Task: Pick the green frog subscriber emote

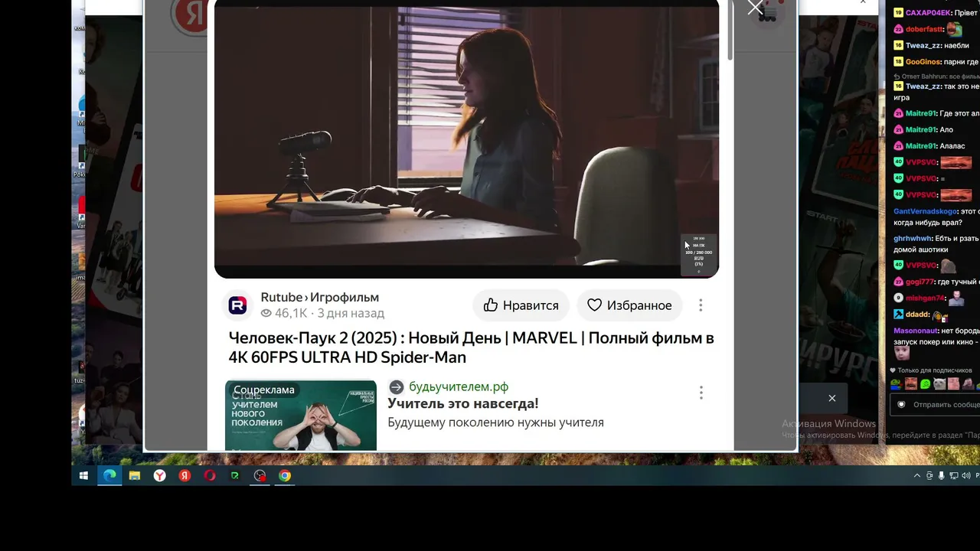Action: 897,384
